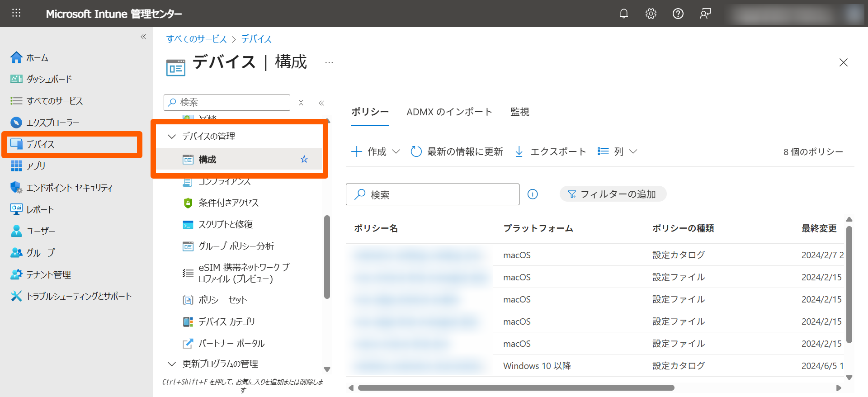The image size is (868, 397).
Task: Collapse the デバイスの管理 section
Action: pyautogui.click(x=172, y=136)
